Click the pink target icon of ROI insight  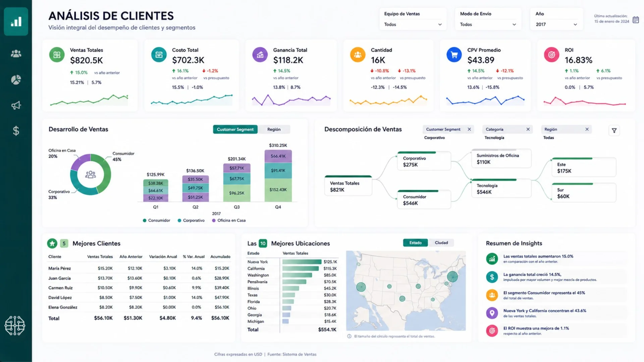click(492, 331)
